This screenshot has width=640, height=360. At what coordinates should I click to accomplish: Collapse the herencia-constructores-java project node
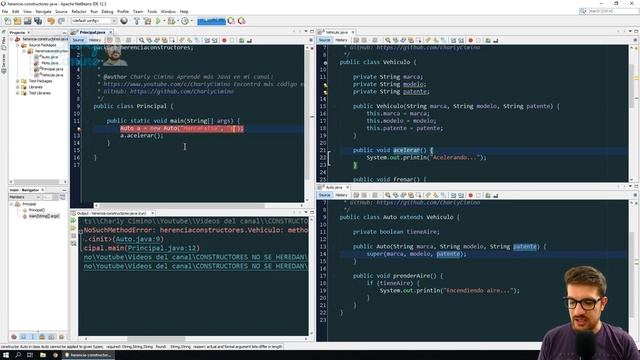[x=11, y=39]
